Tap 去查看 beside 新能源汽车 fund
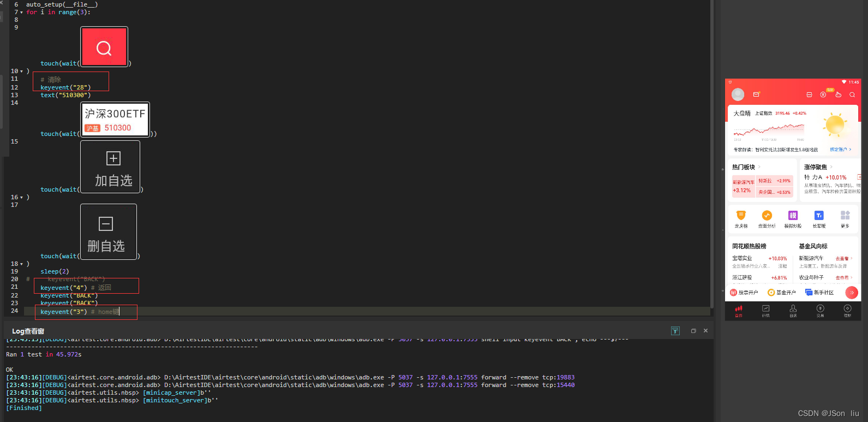 [843, 259]
